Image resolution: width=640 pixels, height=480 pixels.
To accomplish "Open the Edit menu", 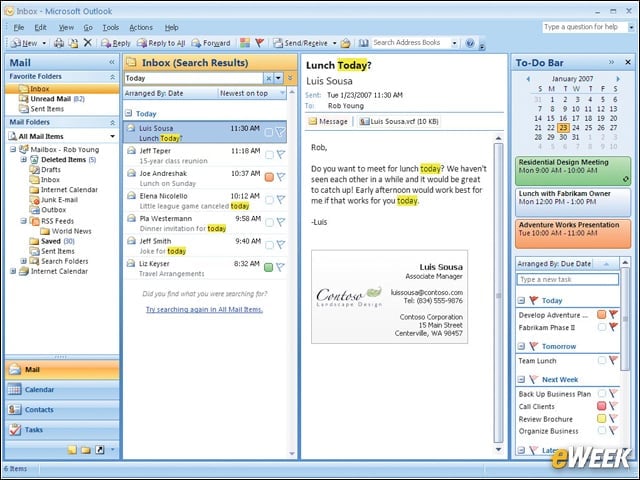I will (40, 27).
